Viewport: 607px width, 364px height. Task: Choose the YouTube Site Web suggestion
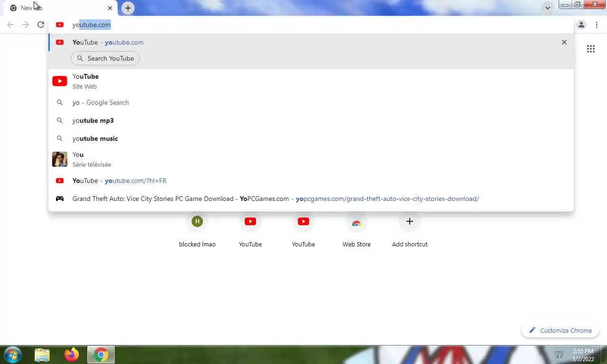311,81
